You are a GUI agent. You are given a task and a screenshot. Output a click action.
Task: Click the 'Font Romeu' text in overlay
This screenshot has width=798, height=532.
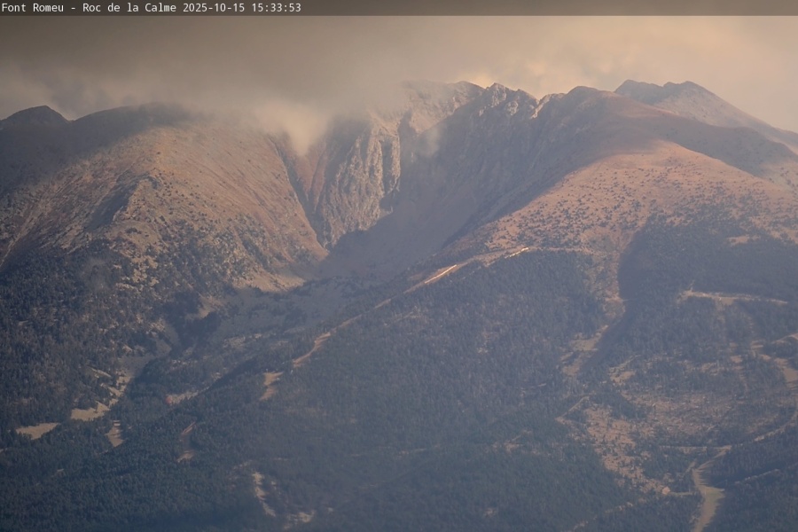coord(34,7)
